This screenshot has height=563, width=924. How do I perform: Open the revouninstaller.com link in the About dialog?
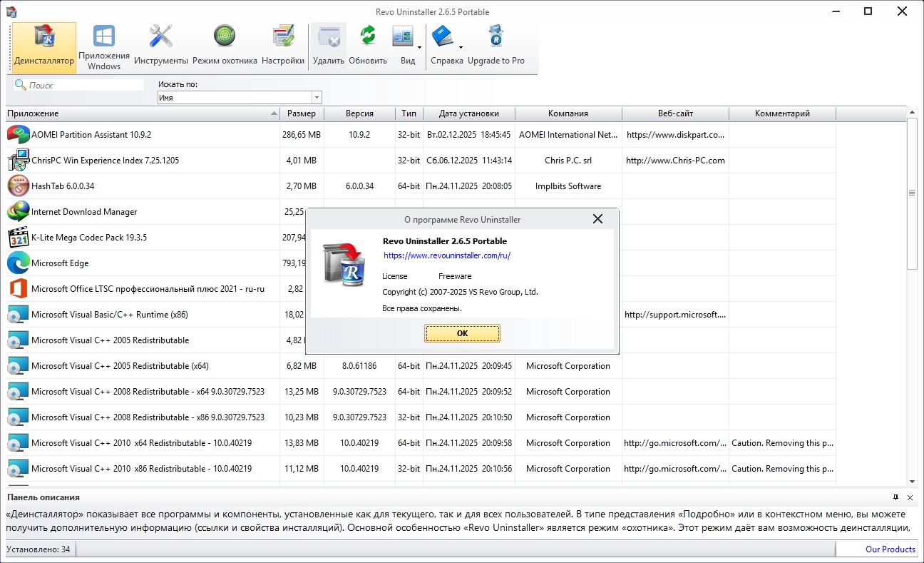point(447,255)
